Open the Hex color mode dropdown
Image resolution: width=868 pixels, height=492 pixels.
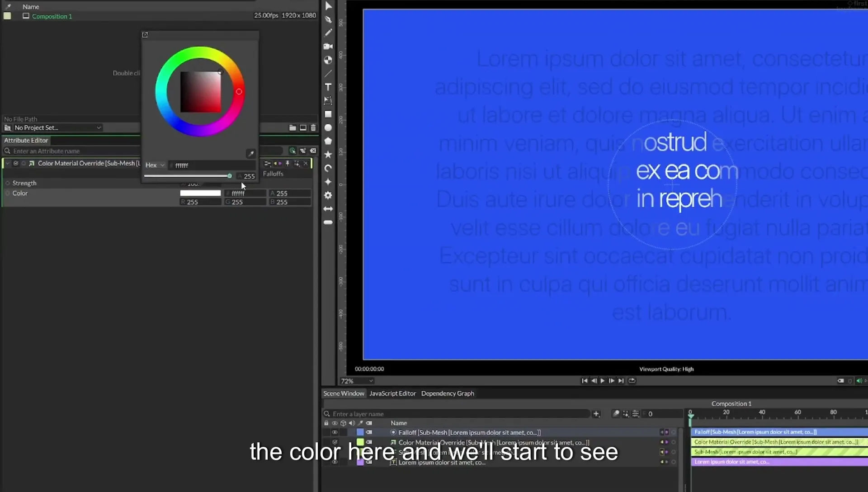155,166
